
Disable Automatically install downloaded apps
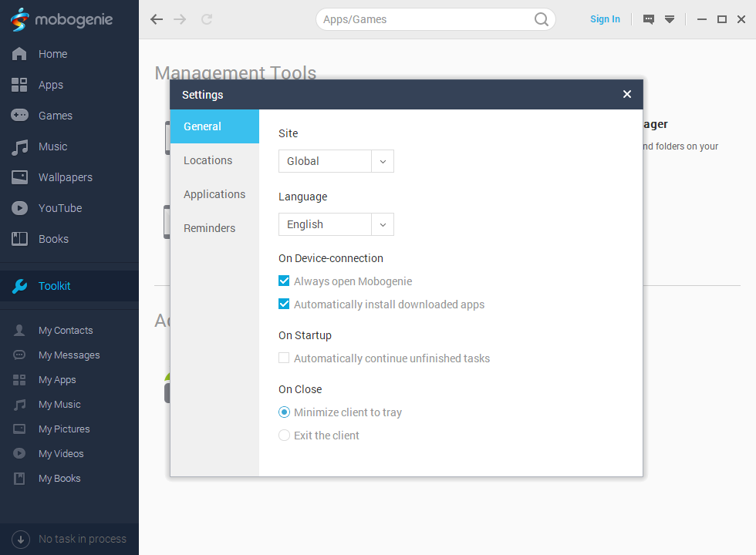click(284, 304)
